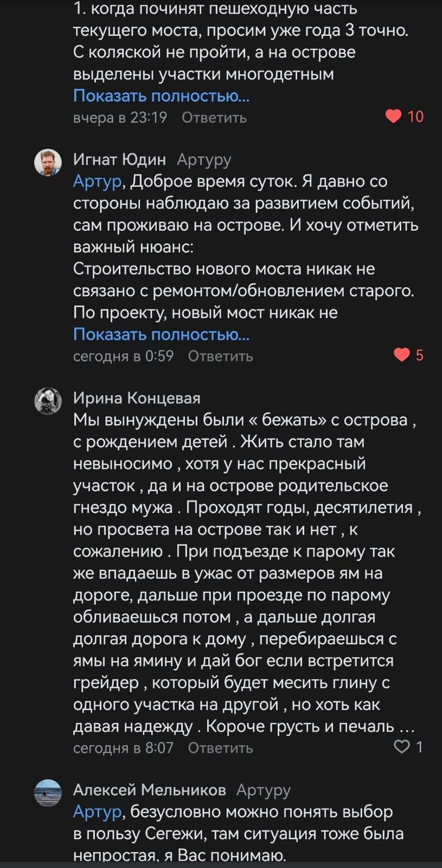Screen dimensions: 442x868
Task: Reply to Игнат Юдин's comment
Action: pyautogui.click(x=220, y=356)
